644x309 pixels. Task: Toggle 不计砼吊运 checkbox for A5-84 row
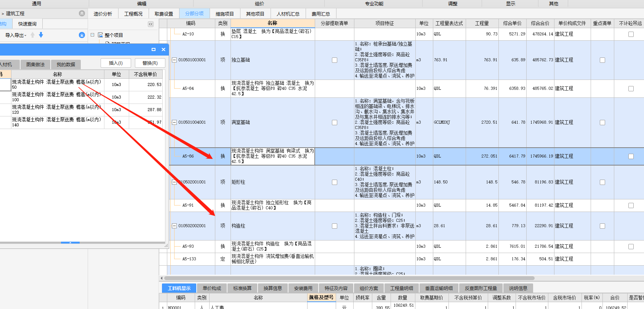[x=631, y=89]
